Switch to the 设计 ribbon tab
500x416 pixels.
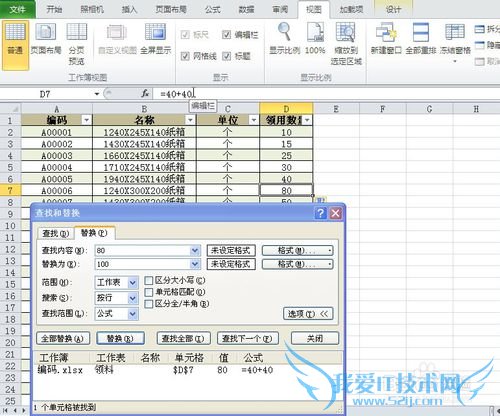pos(393,9)
